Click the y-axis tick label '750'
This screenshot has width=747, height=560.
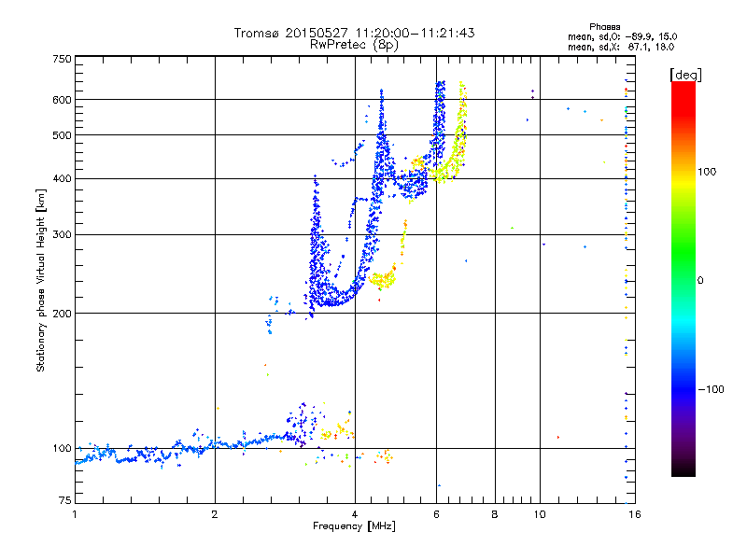(x=63, y=59)
